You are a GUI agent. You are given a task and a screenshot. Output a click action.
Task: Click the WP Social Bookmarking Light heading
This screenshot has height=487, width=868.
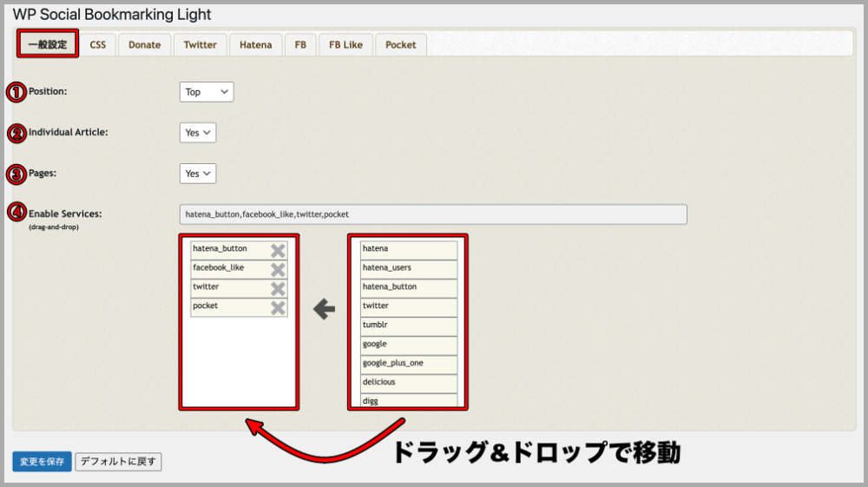pyautogui.click(x=112, y=15)
